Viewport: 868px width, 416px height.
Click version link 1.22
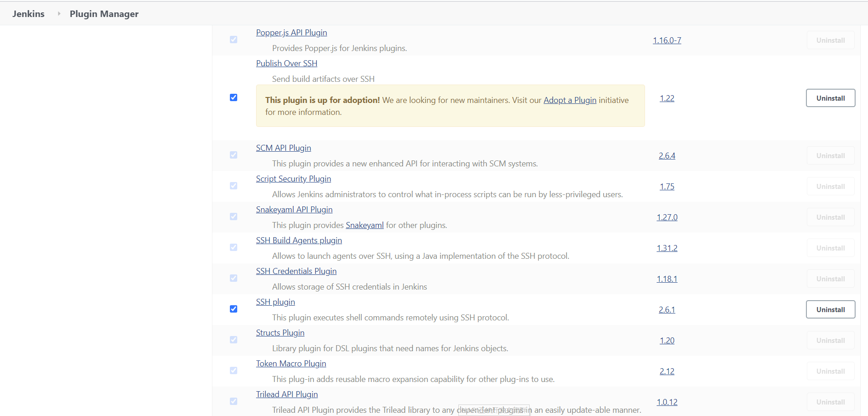click(667, 98)
